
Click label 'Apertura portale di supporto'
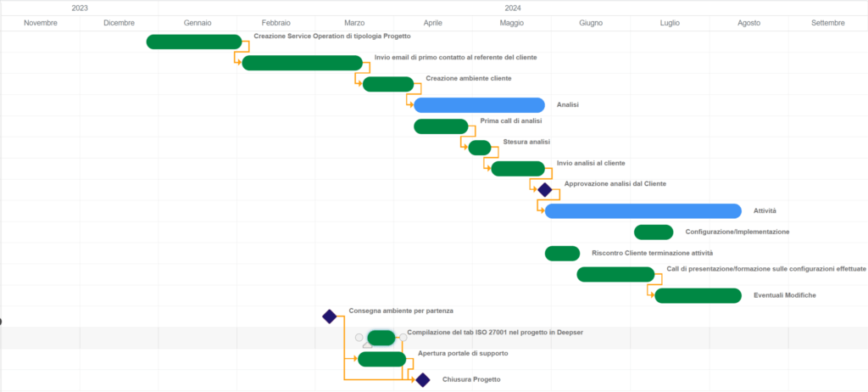pyautogui.click(x=463, y=353)
